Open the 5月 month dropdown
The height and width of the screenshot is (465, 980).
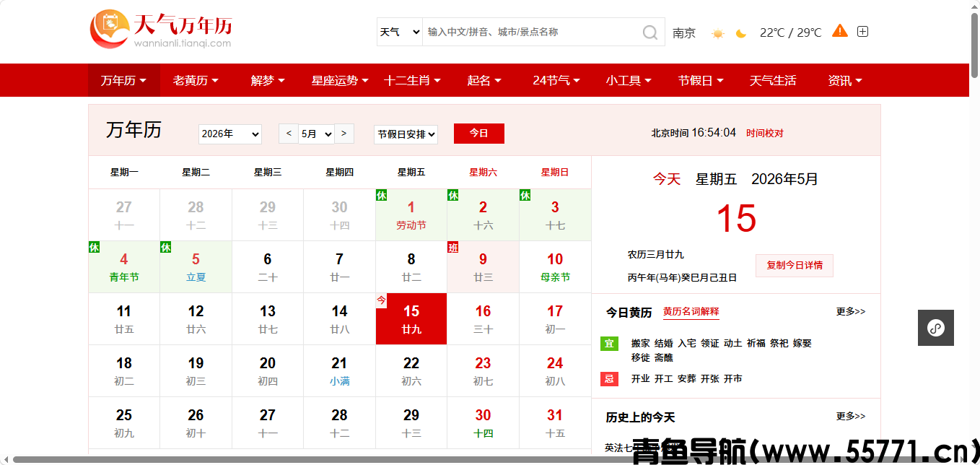317,134
